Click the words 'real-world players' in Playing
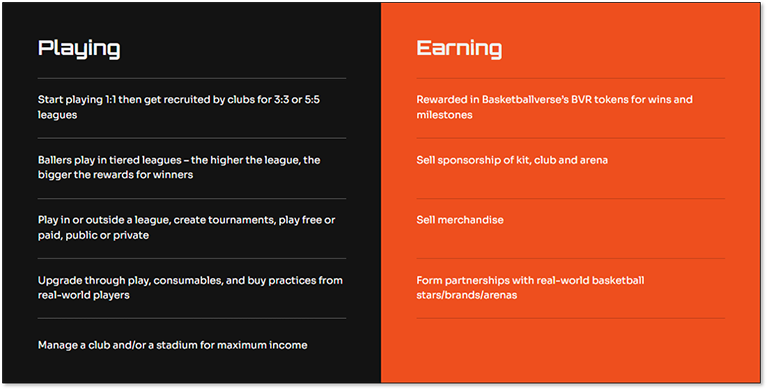 coord(84,295)
